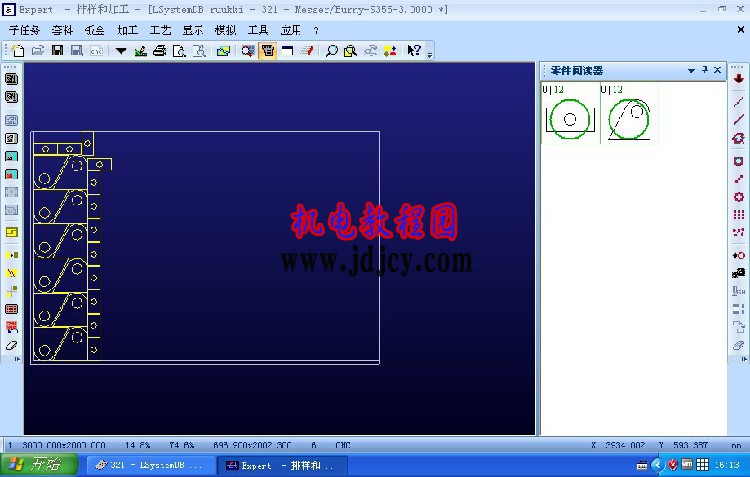Expand hidden tray icons with the blue arrow
The width and height of the screenshot is (750, 477).
pos(658,464)
